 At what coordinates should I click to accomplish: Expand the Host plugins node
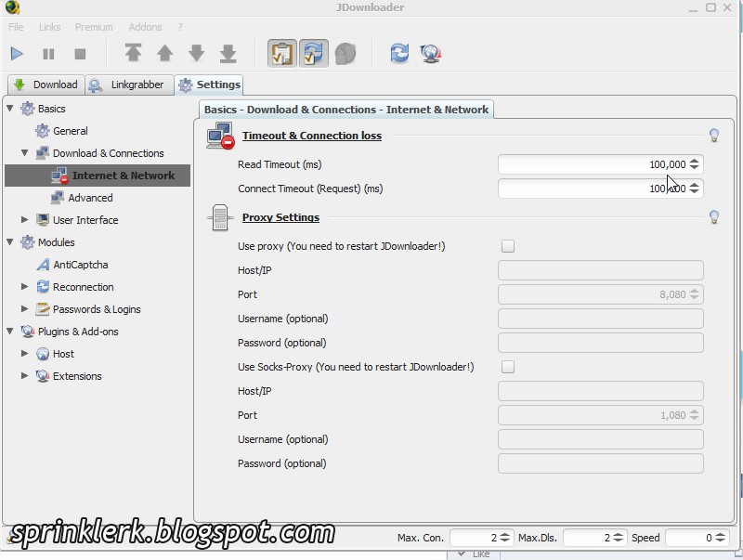coord(25,354)
